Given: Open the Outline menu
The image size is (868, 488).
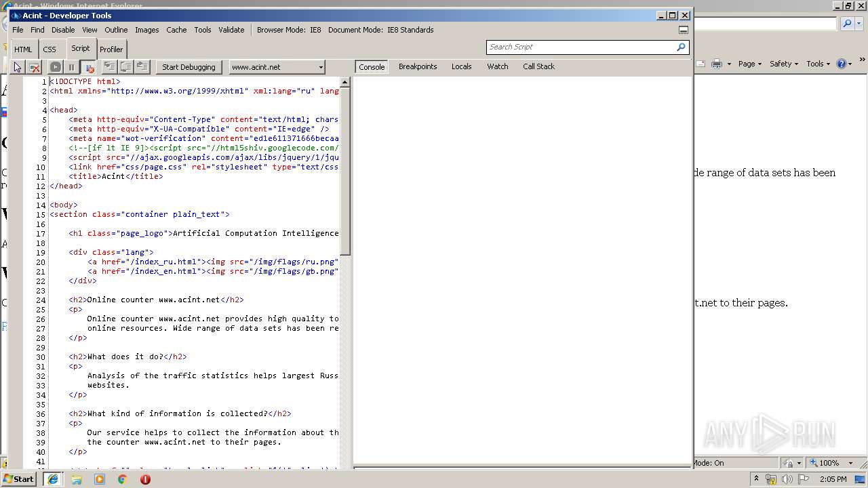Looking at the screenshot, I should point(116,30).
